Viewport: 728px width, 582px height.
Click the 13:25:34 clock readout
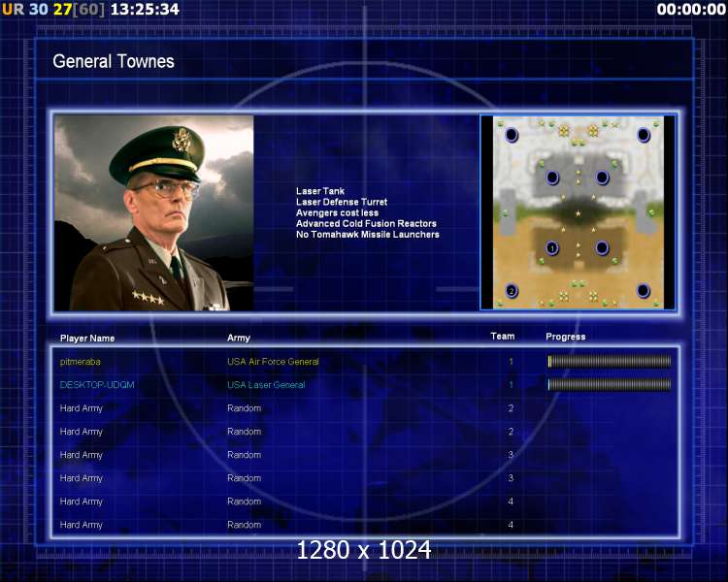tap(145, 10)
